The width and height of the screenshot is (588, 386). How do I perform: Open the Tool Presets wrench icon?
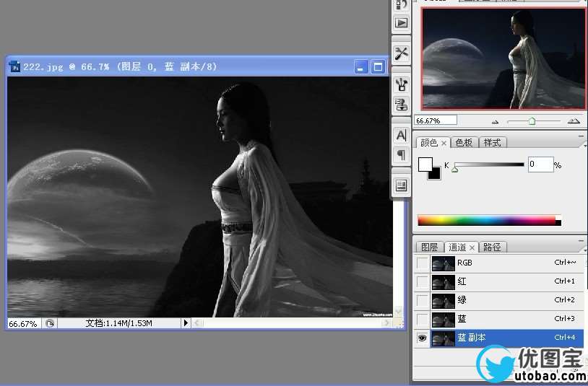[x=401, y=53]
